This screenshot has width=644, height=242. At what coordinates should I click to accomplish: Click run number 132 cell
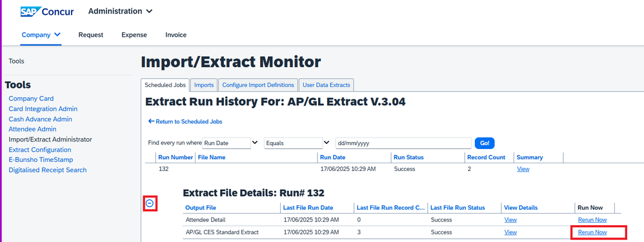click(x=163, y=169)
